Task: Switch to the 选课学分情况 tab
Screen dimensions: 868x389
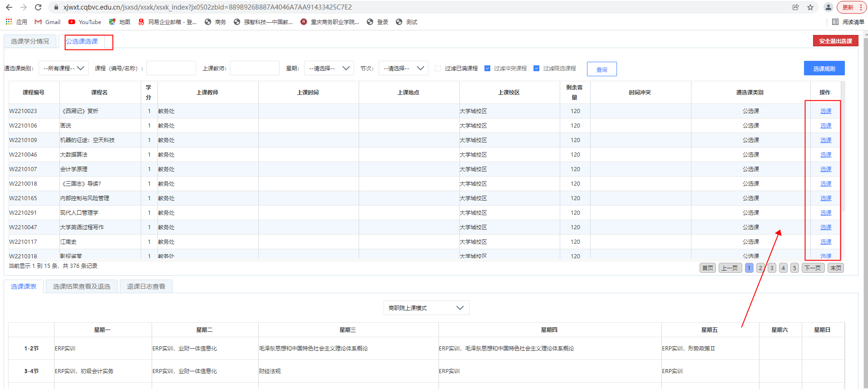Action: click(30, 41)
